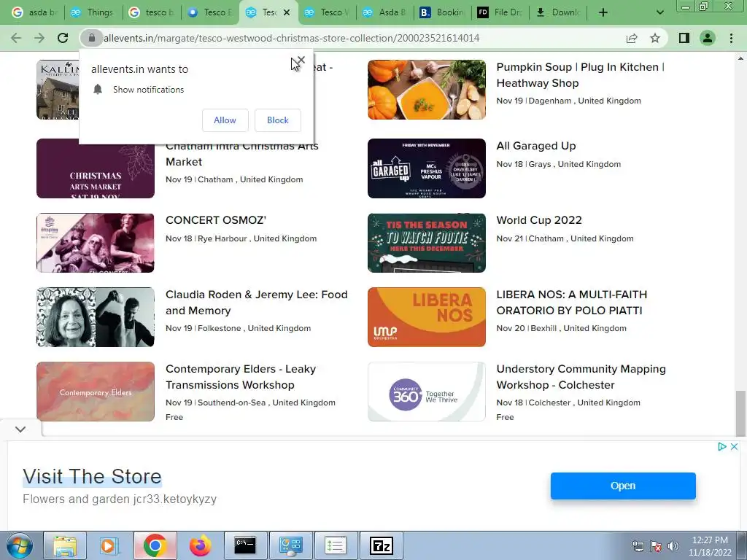The height and width of the screenshot is (560, 747).
Task: Open the Chrome profile avatar
Action: 708,38
